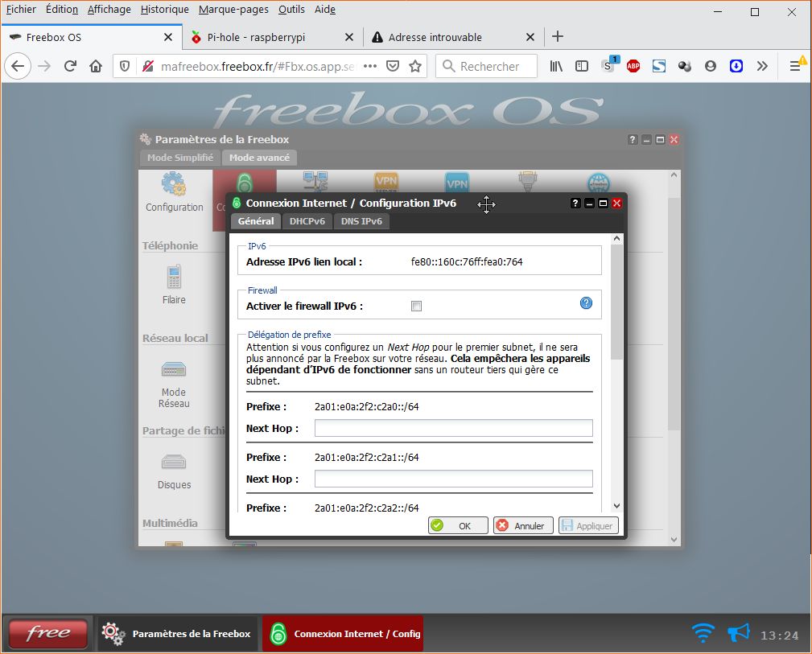Switch to the DHCPv6 tab
Screen dimensions: 812x654
(307, 221)
